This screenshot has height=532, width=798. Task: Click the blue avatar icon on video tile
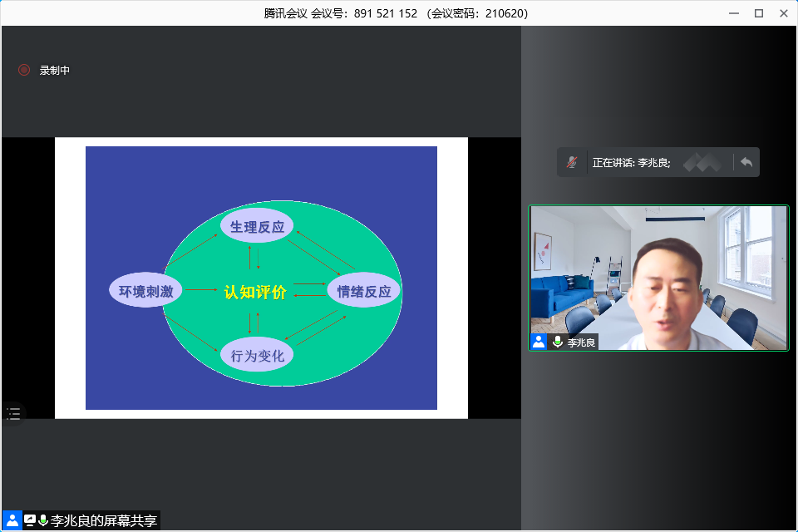click(539, 342)
